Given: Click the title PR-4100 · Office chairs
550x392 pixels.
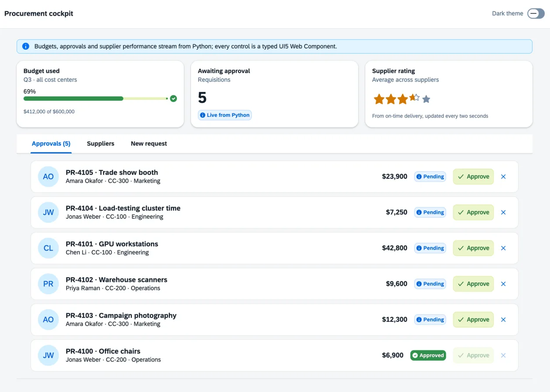Looking at the screenshot, I should [x=103, y=351].
